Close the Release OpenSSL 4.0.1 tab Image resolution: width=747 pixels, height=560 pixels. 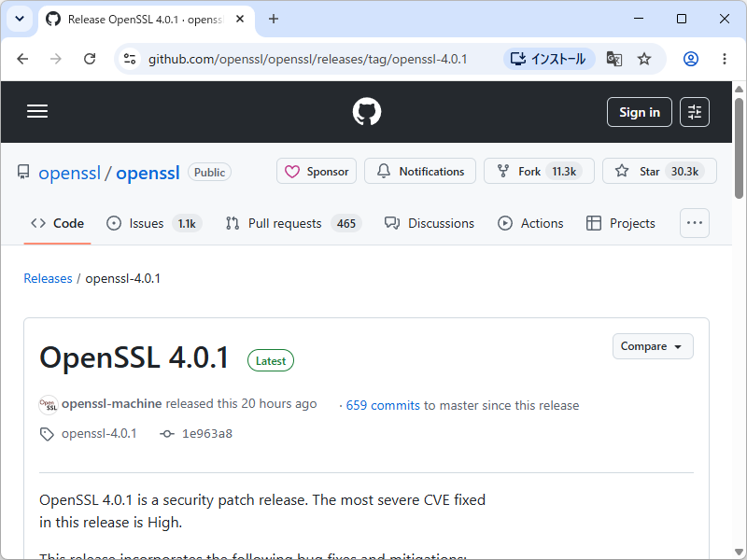click(x=240, y=19)
